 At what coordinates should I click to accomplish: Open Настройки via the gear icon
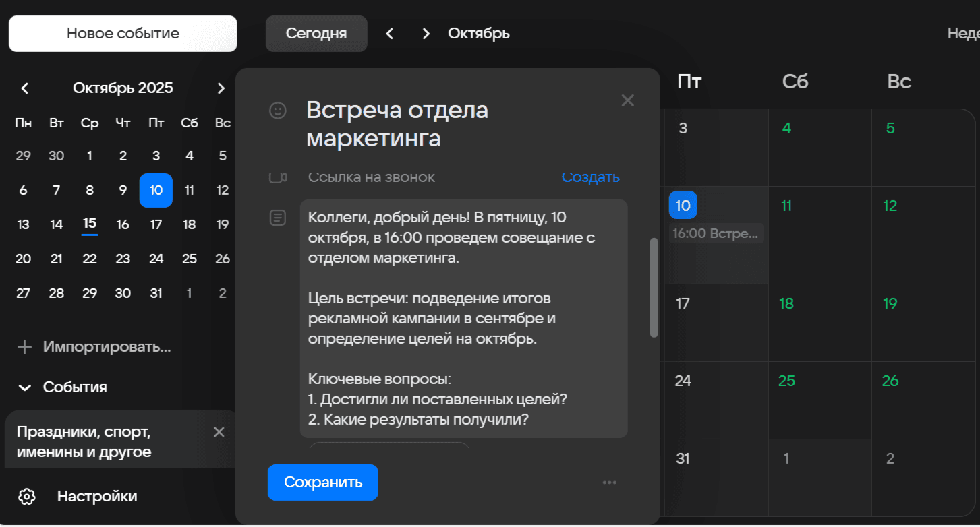tap(26, 496)
